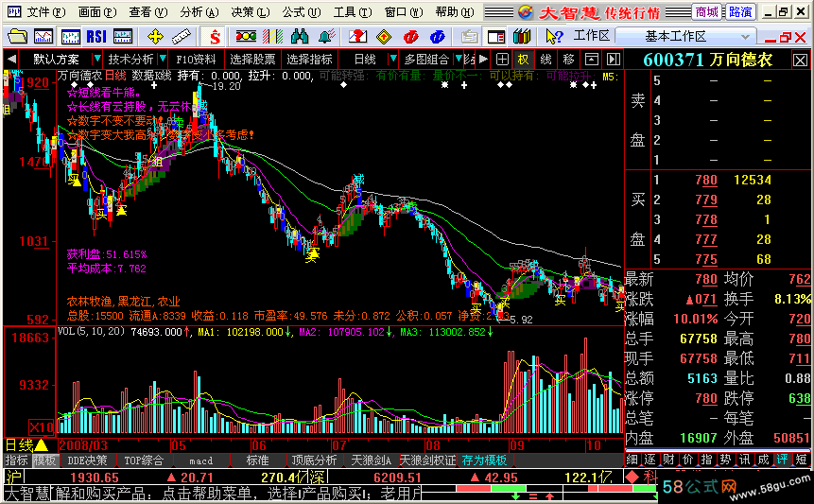The height and width of the screenshot is (504, 814).
Task: Click the window layout toolbar icon
Action: (496, 36)
